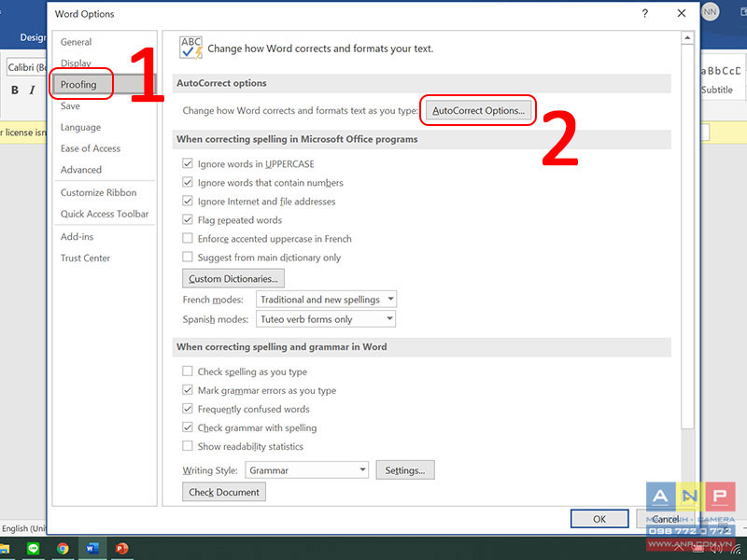The image size is (747, 560).
Task: Click the scroll up arrow in the options pane
Action: 687,37
